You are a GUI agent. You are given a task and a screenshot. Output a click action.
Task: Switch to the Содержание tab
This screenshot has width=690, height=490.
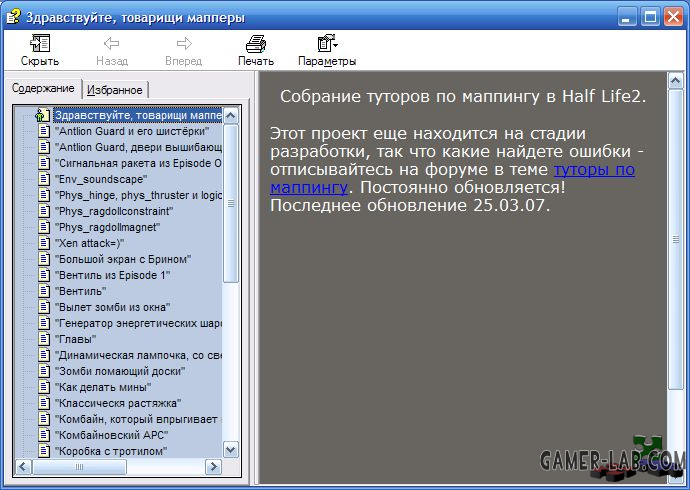point(43,88)
